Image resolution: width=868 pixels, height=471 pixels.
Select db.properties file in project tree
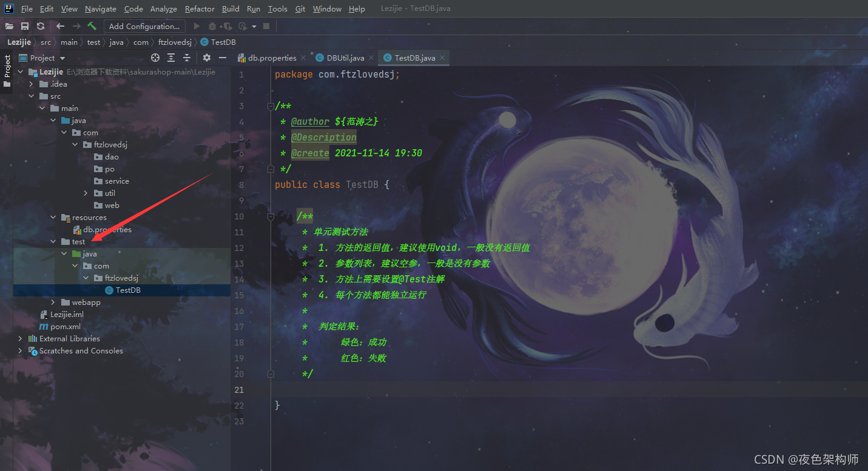tap(107, 229)
